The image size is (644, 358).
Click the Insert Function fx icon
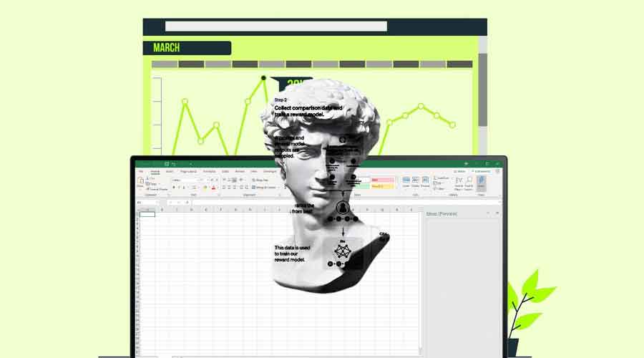[x=187, y=202]
